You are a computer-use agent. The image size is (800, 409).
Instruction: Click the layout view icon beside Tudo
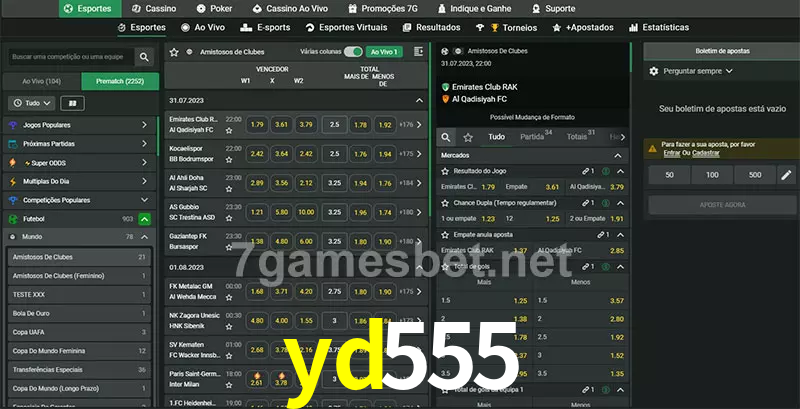[72, 103]
